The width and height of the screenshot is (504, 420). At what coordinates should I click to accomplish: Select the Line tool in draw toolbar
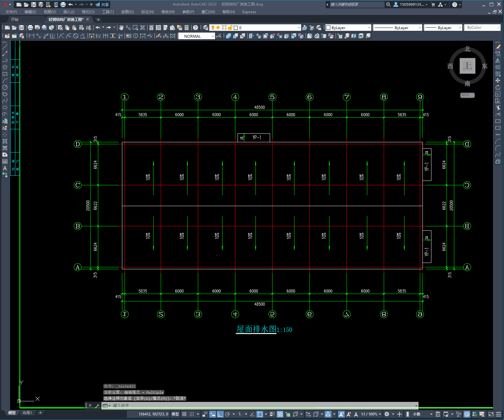5,47
